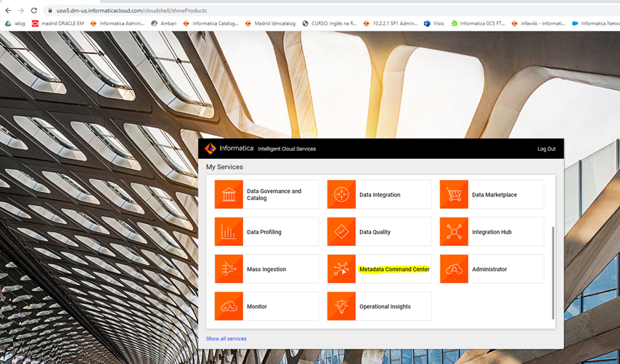The image size is (620, 364).
Task: Click the My Services panel scrollbar
Action: pos(552,273)
